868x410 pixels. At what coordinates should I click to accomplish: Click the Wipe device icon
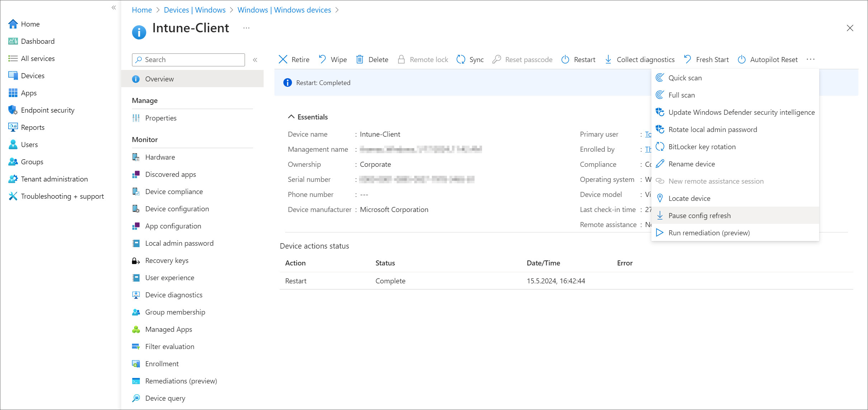pos(322,60)
